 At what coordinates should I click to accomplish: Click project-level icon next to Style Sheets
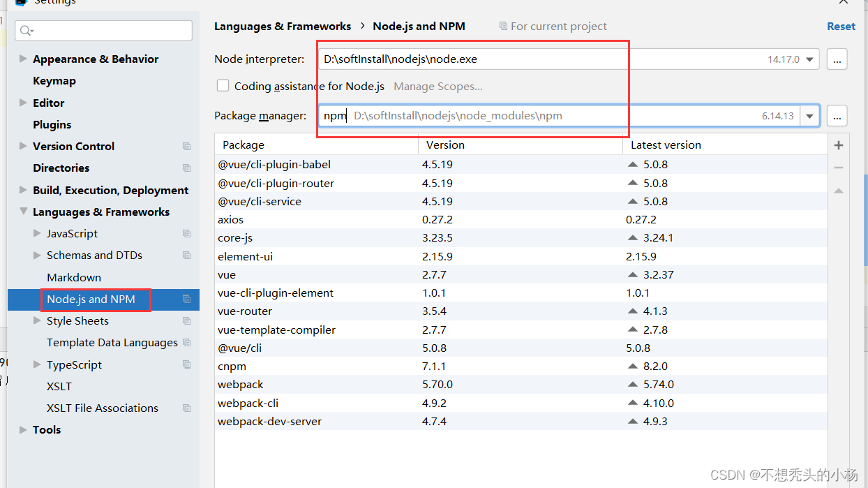pos(186,321)
